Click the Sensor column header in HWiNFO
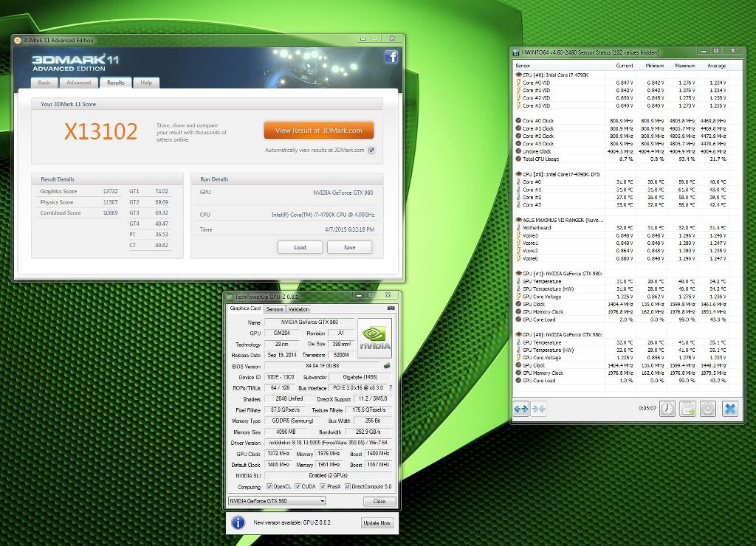 coord(523,66)
